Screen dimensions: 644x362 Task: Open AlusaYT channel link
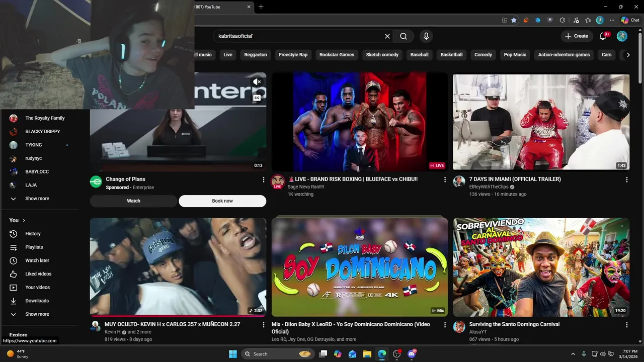point(478,332)
